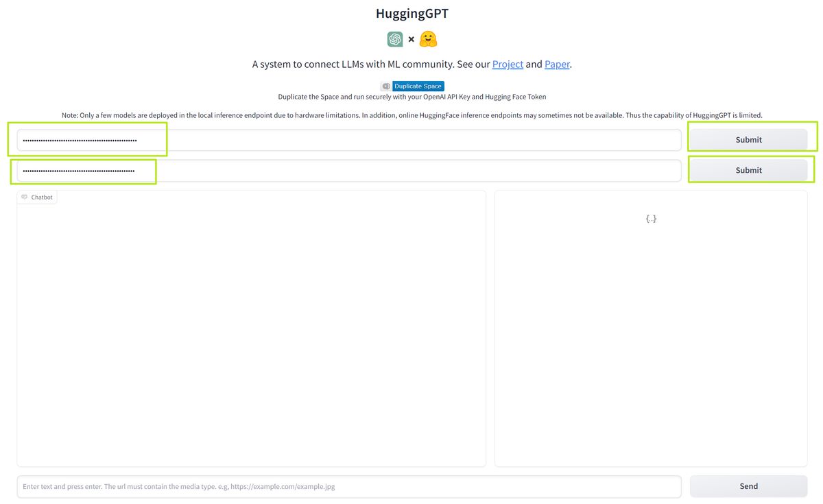Click the OpenAI logo icon
The image size is (823, 504).
(395, 39)
